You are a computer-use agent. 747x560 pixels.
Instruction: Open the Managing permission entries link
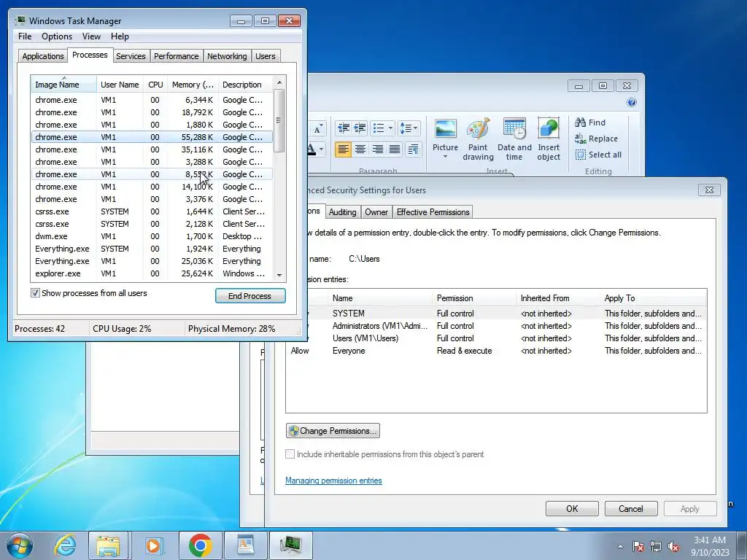[x=333, y=481]
